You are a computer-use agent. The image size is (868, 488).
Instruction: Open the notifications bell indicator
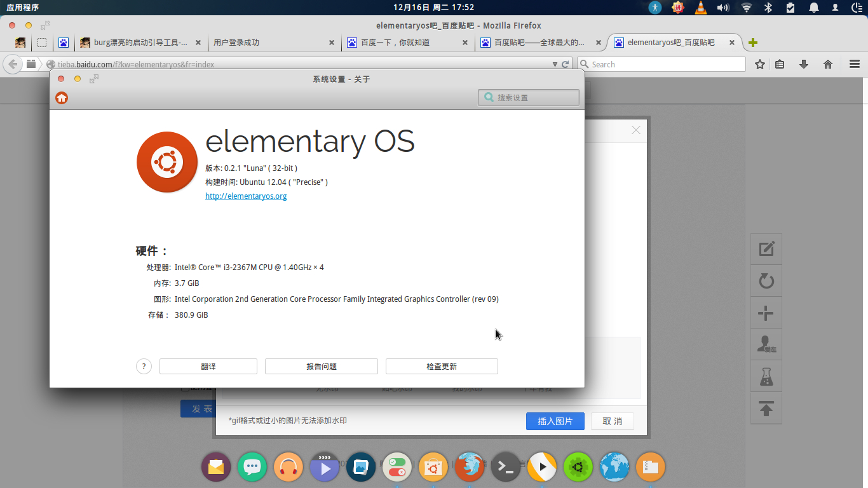pyautogui.click(x=814, y=8)
